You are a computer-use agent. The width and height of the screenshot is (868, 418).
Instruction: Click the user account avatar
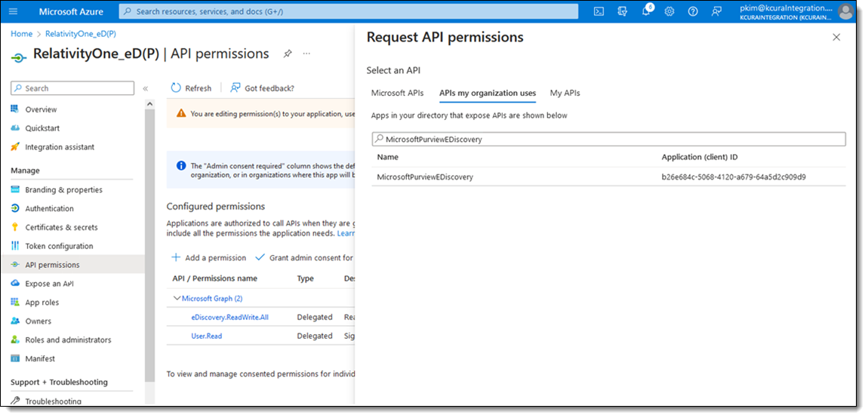pos(845,11)
